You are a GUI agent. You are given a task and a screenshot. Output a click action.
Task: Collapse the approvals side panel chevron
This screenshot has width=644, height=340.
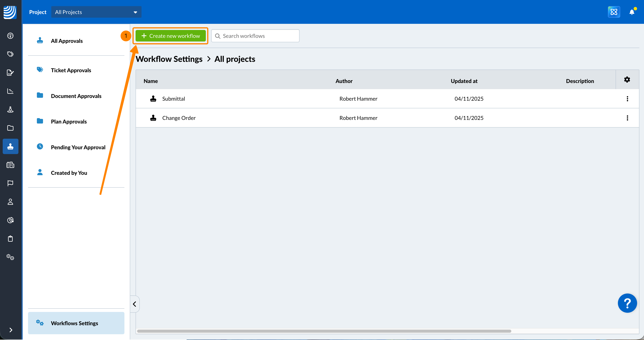(134, 304)
